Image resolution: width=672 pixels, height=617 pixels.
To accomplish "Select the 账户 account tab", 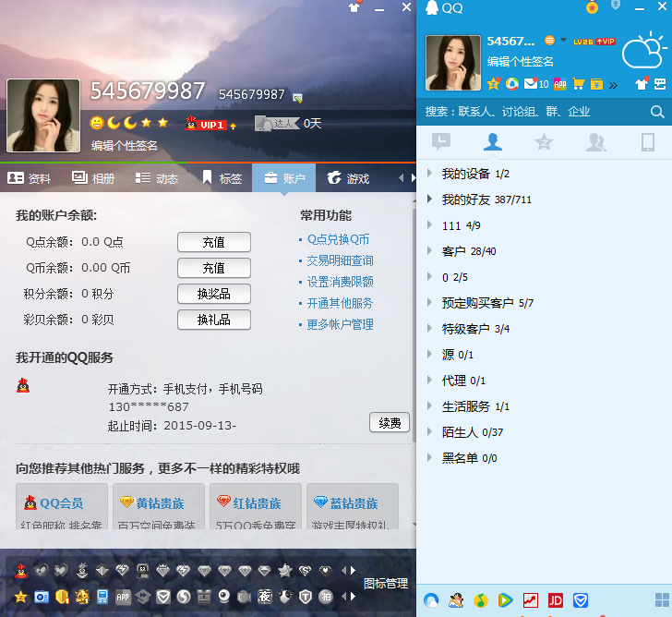I will [x=283, y=178].
